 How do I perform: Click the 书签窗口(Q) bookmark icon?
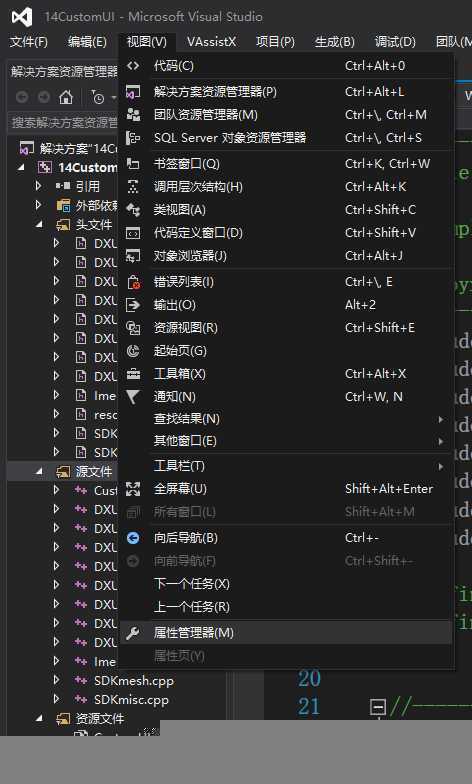133,164
